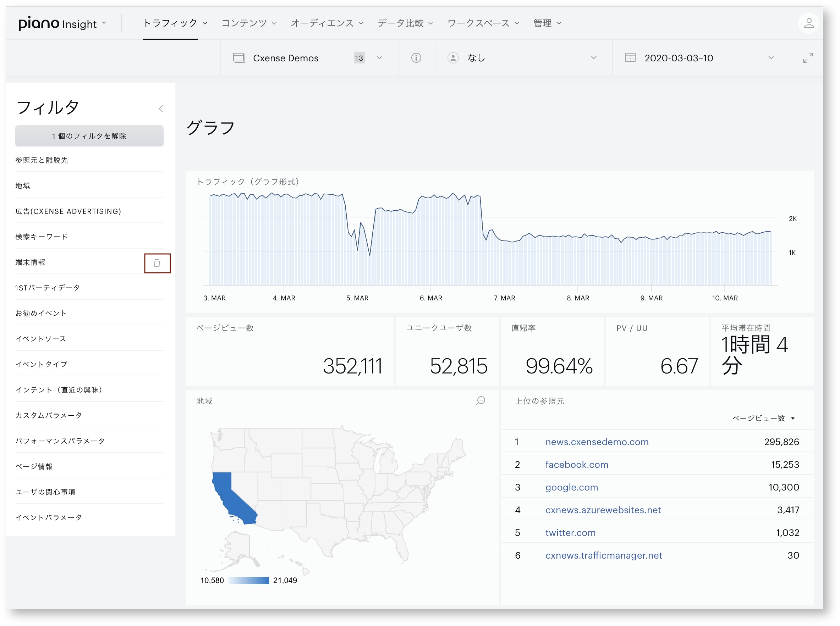The width and height of the screenshot is (840, 626).
Task: Click the zoom-out icon on the 地域 map
Action: [481, 400]
